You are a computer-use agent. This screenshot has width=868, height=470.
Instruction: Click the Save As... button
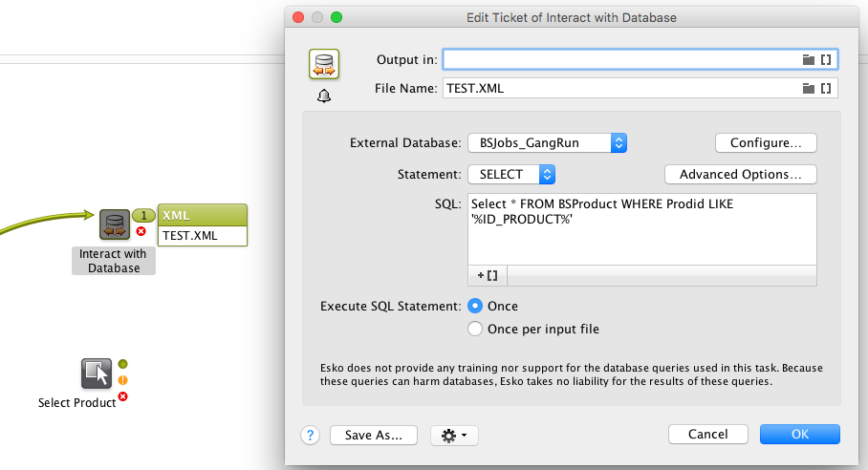coord(374,436)
